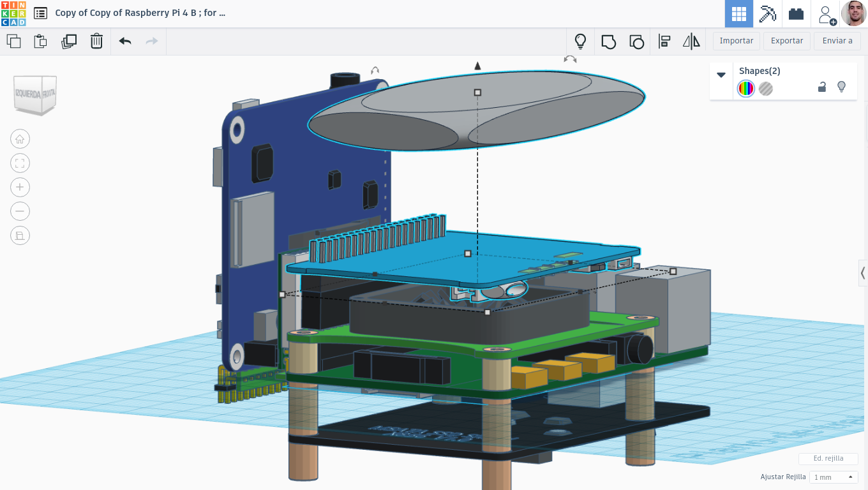868x490 pixels.
Task: Hide selected shapes with inspector lightbulb
Action: [841, 87]
